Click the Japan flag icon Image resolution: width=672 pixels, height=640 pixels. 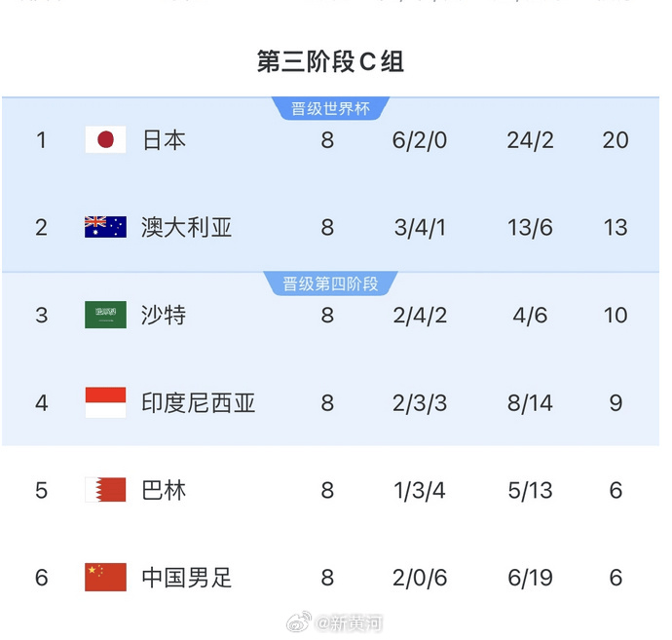pyautogui.click(x=105, y=140)
